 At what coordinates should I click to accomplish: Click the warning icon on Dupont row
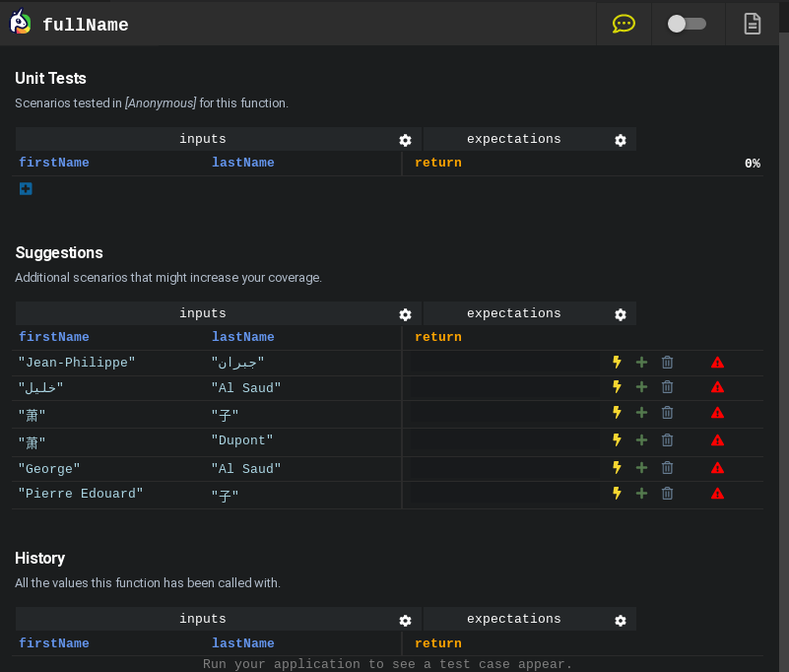(717, 440)
